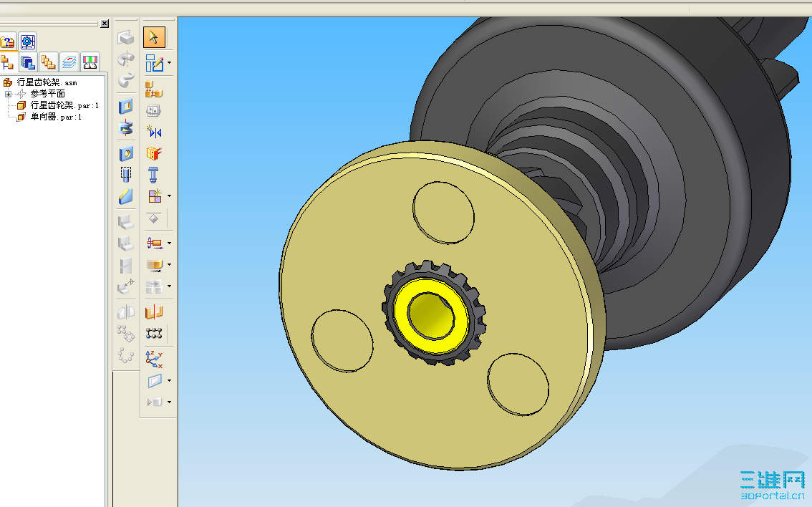The width and height of the screenshot is (812, 507).
Task: Open the sketch edit tool
Action: [155, 63]
